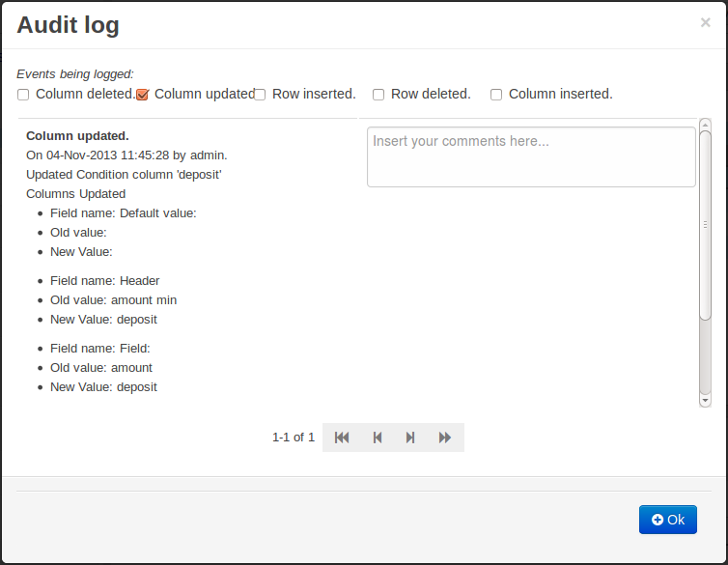Click the '1-1 of 1' page indicator
Viewport: 728px width, 565px height.
tap(294, 438)
